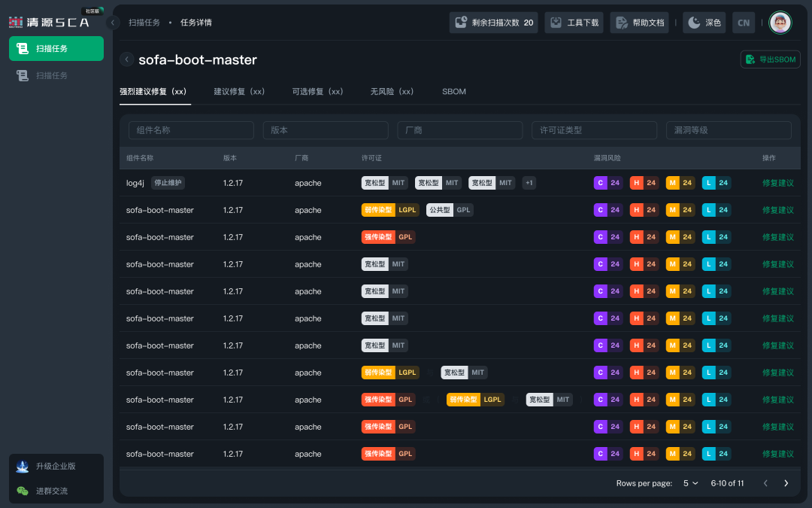Switch to the SBOM tab

click(x=453, y=92)
